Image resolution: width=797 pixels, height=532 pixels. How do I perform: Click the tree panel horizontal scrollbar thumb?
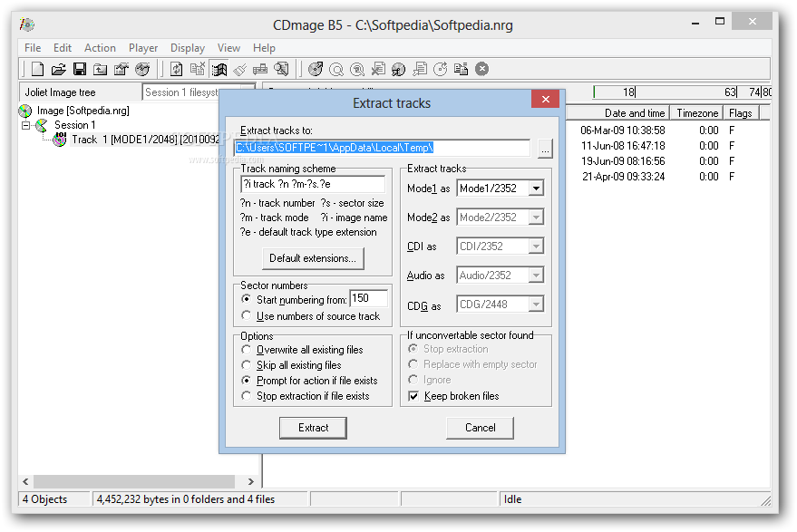point(134,481)
